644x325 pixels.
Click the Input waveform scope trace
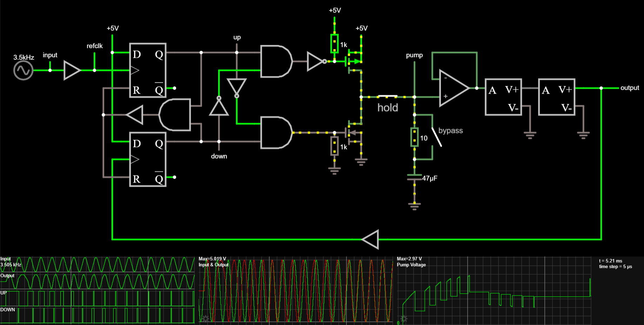click(97, 265)
